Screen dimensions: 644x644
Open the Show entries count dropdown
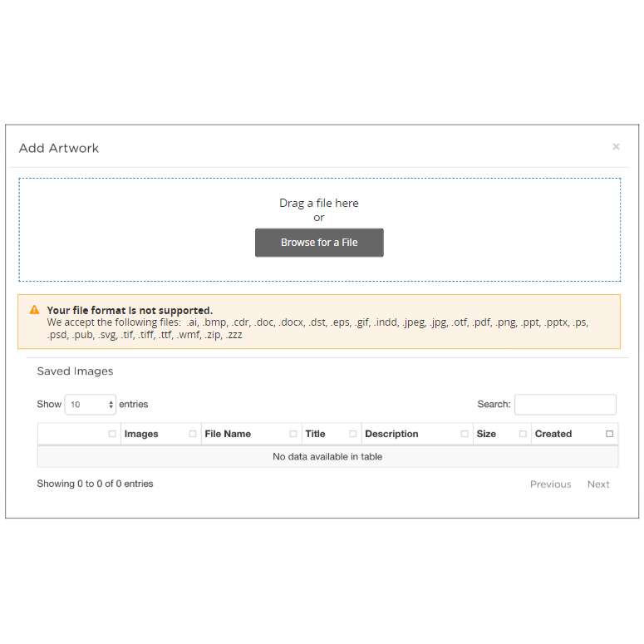[90, 405]
